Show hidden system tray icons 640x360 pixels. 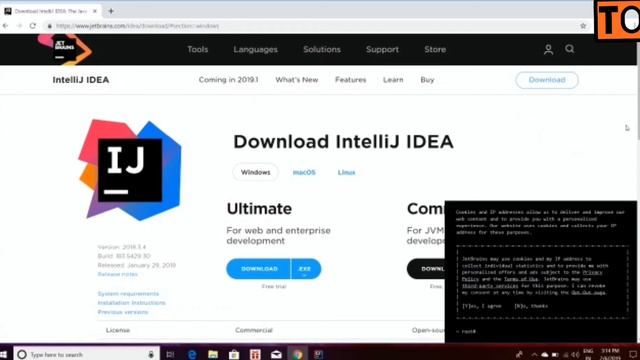pos(534,355)
